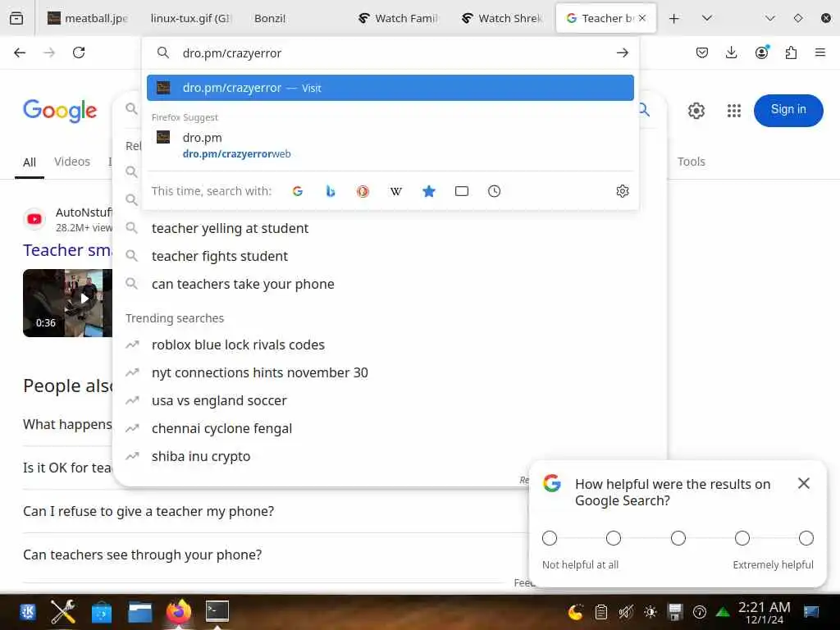Search this time with DuckDuckGo
Image resolution: width=840 pixels, height=630 pixels.
pyautogui.click(x=363, y=191)
